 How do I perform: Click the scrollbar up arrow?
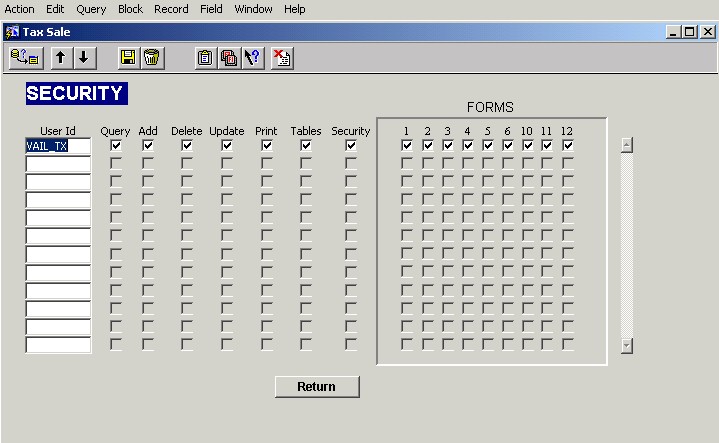point(627,145)
